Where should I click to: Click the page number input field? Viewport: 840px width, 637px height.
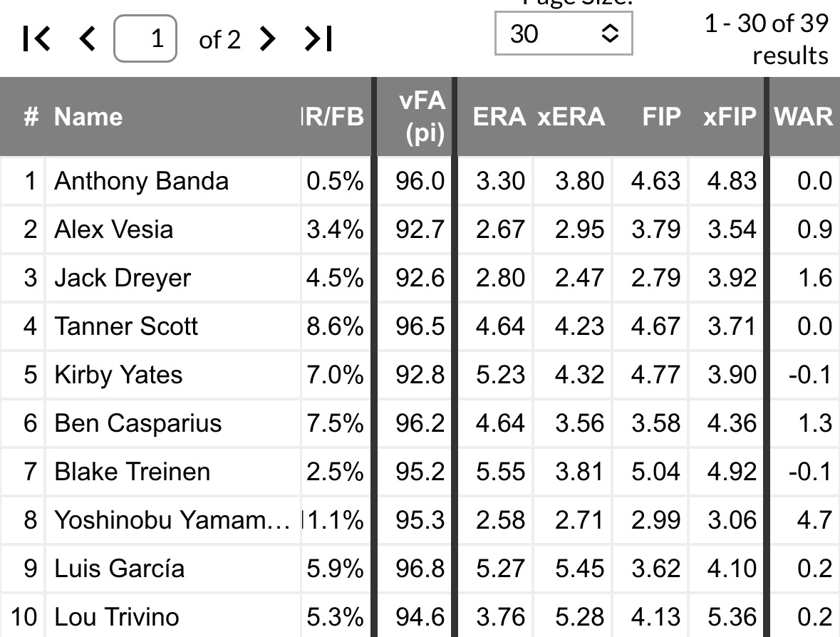[145, 39]
